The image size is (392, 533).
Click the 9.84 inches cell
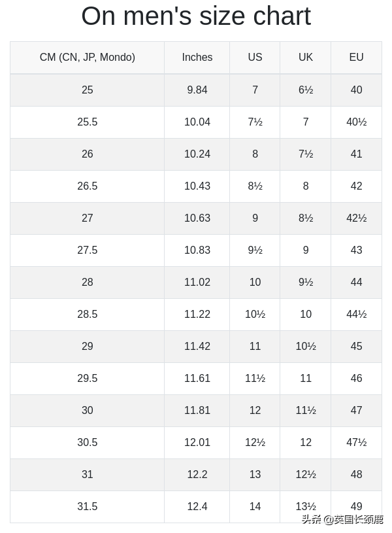click(197, 90)
